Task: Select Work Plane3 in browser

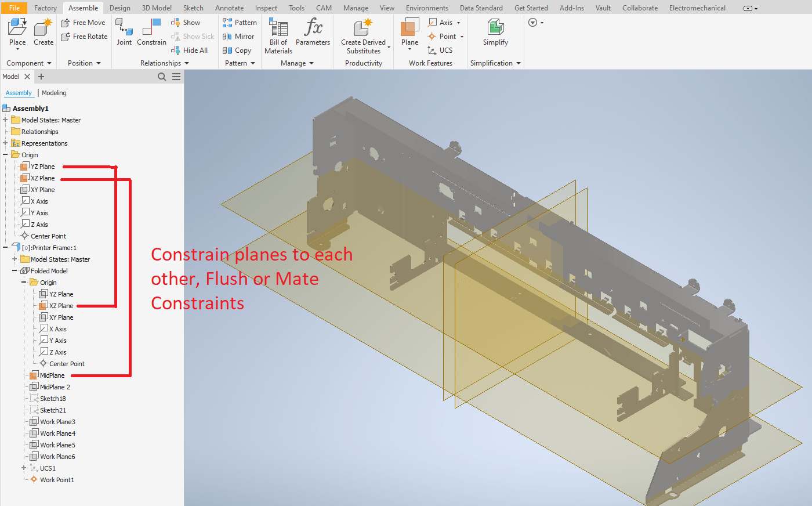Action: [x=53, y=422]
